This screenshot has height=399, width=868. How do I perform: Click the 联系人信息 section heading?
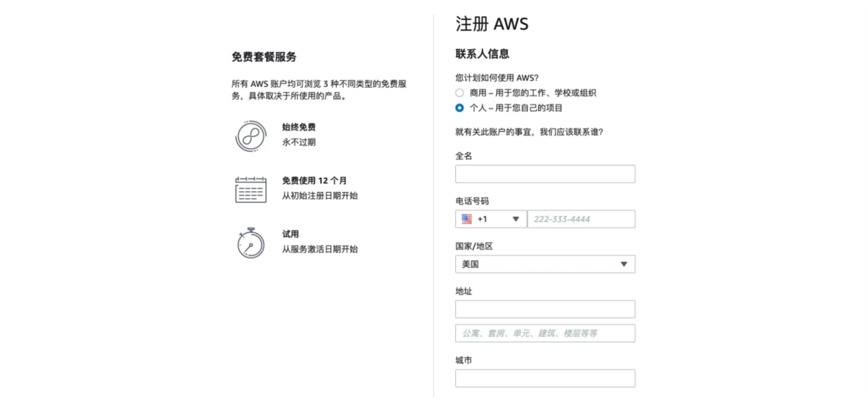coord(482,54)
